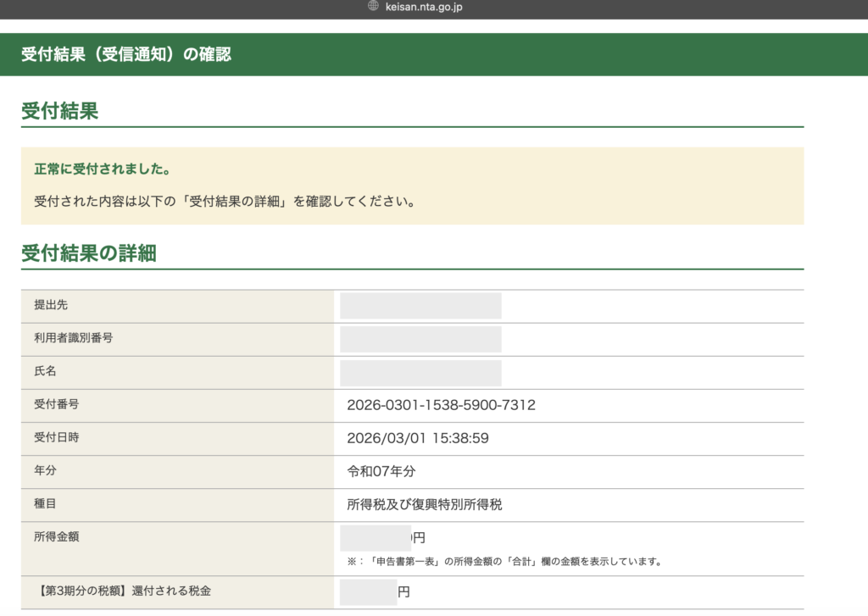Click the redacted 利用者識別番号 value box

pyautogui.click(x=420, y=339)
